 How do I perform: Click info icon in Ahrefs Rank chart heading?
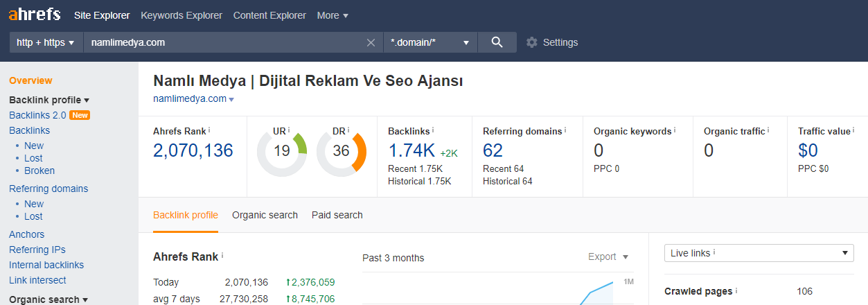click(222, 256)
